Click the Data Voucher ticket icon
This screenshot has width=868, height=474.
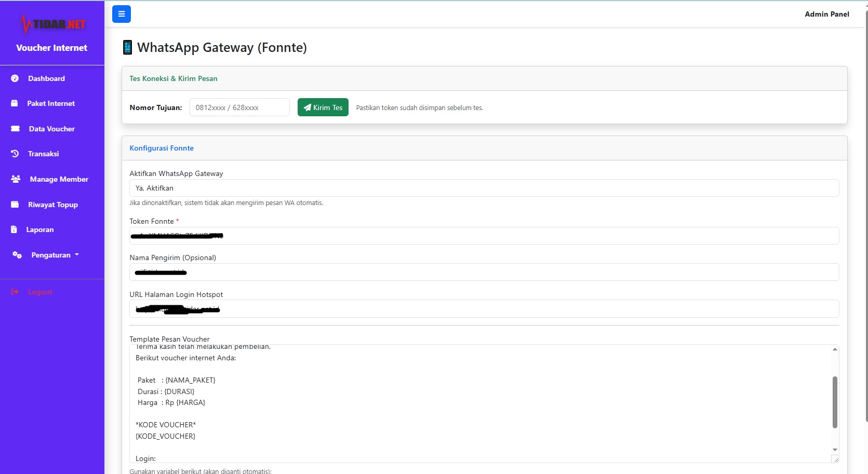pyautogui.click(x=16, y=129)
